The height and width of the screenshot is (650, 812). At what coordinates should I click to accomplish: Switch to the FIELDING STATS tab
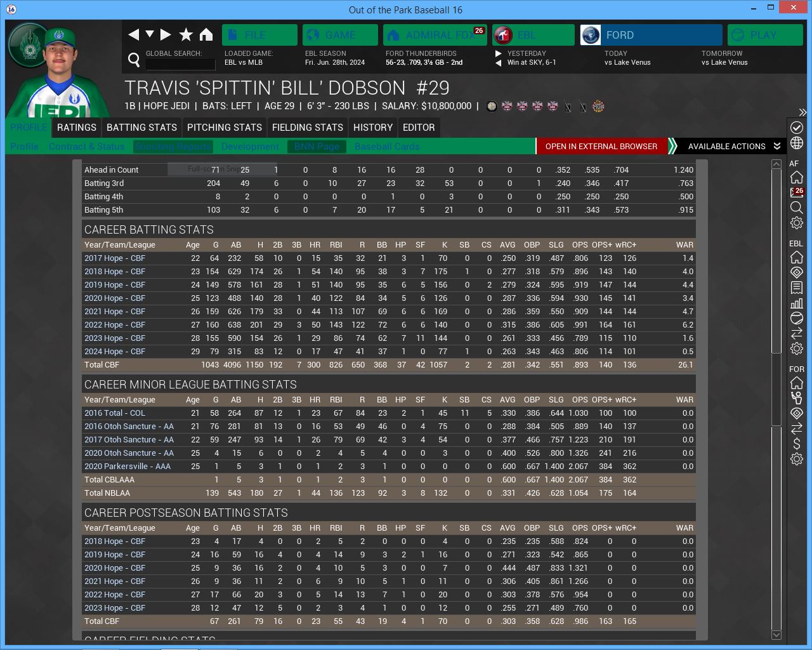pyautogui.click(x=308, y=128)
